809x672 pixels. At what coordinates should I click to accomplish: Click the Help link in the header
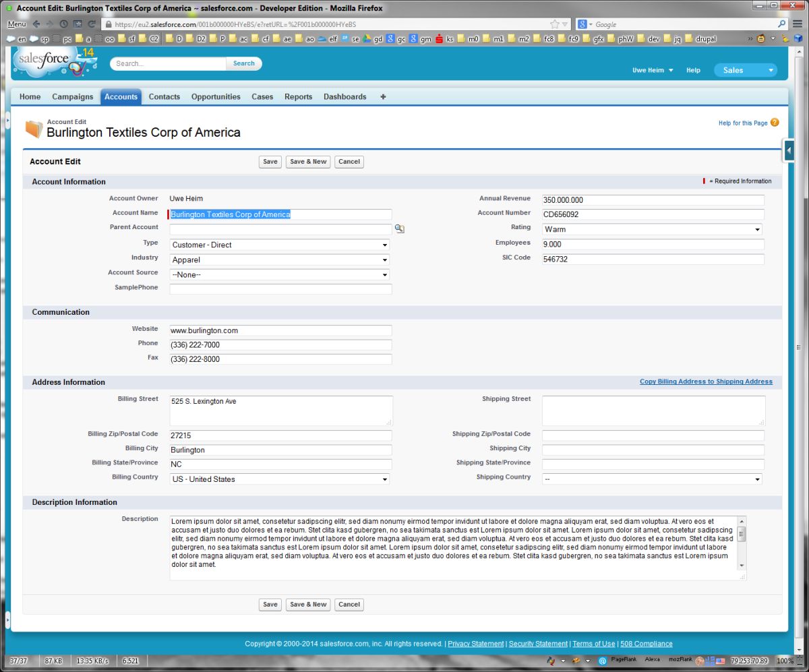point(693,70)
